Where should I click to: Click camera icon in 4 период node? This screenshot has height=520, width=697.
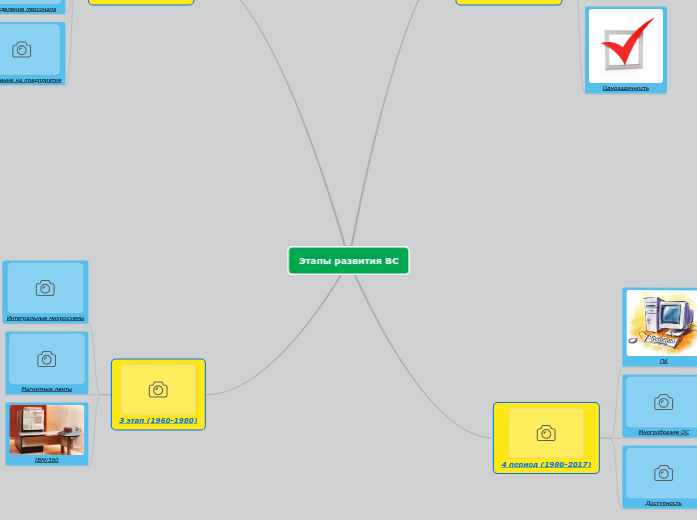pyautogui.click(x=546, y=433)
